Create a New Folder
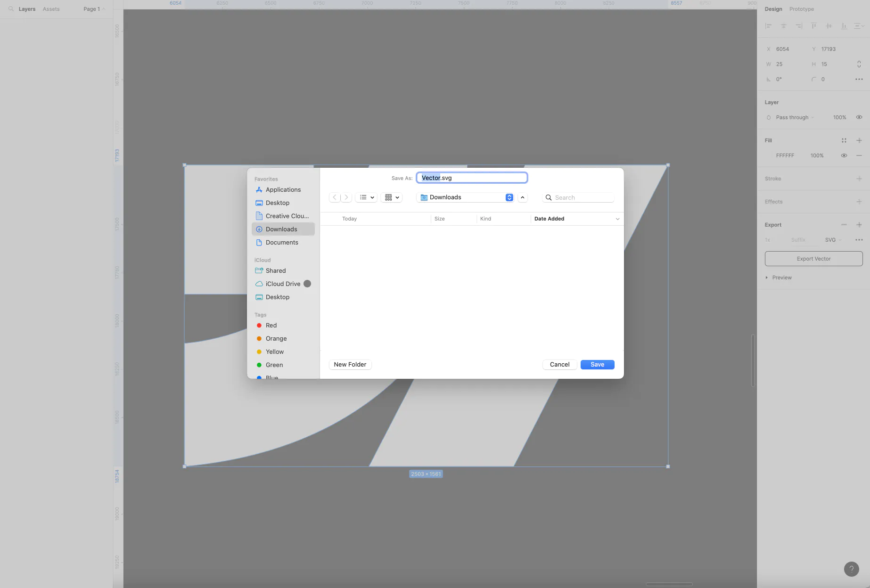 pyautogui.click(x=350, y=364)
